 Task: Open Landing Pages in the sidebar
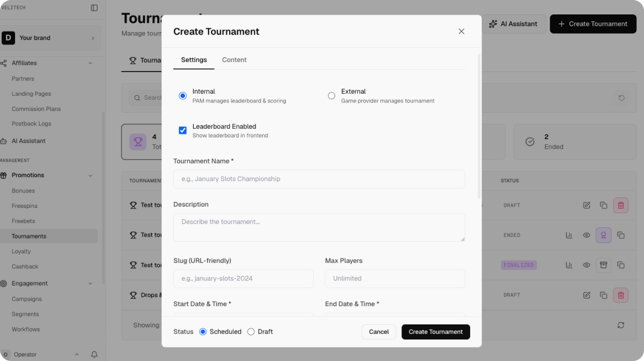(31, 94)
